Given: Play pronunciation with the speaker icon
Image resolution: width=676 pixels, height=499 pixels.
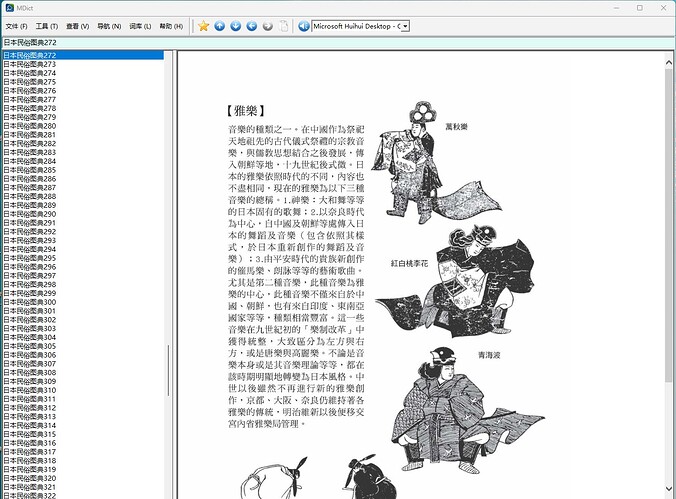Looking at the screenshot, I should (x=304, y=26).
